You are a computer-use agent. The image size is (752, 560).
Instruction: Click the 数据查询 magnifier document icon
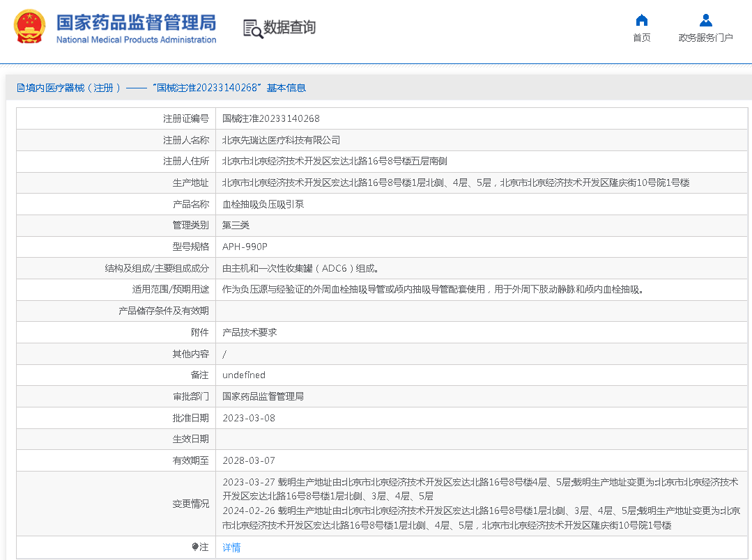click(x=252, y=28)
